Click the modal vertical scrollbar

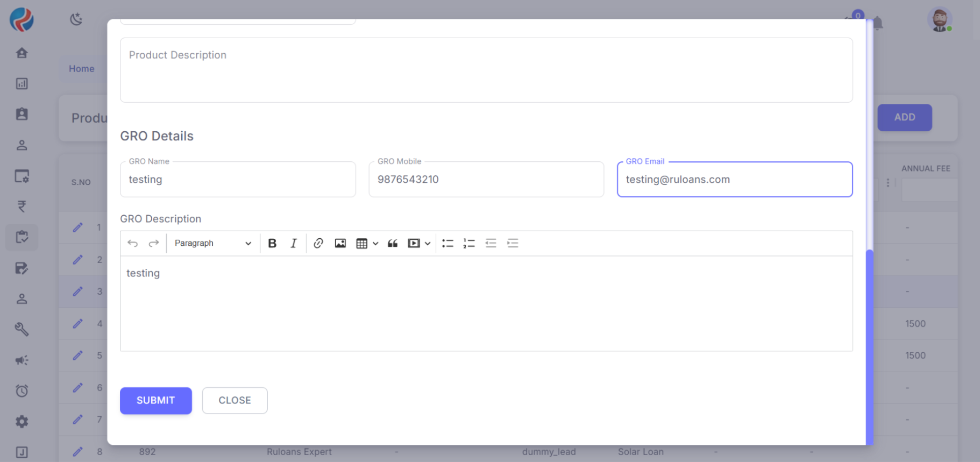(869, 344)
